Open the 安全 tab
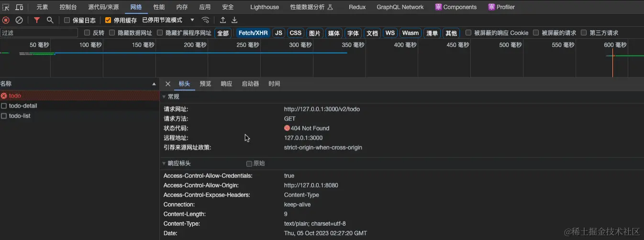644x240 pixels. pos(228,7)
